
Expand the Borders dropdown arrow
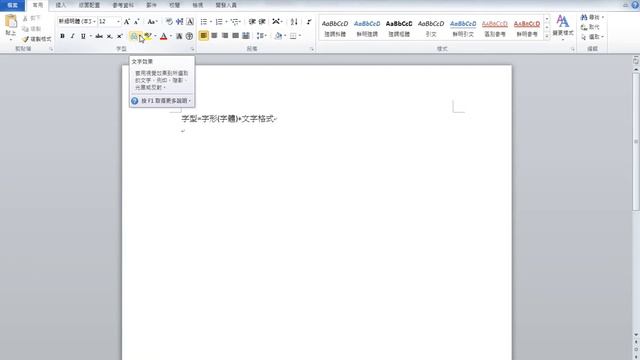pos(300,36)
